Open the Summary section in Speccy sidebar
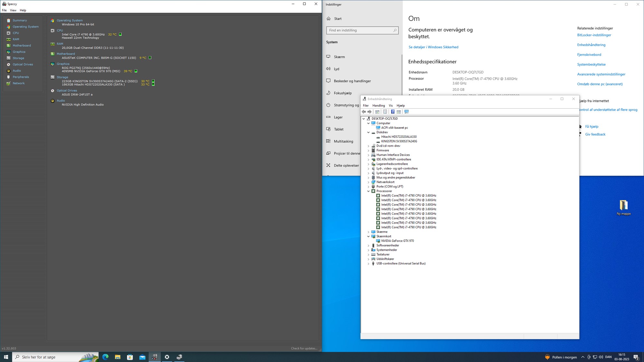The height and width of the screenshot is (362, 644). click(20, 20)
